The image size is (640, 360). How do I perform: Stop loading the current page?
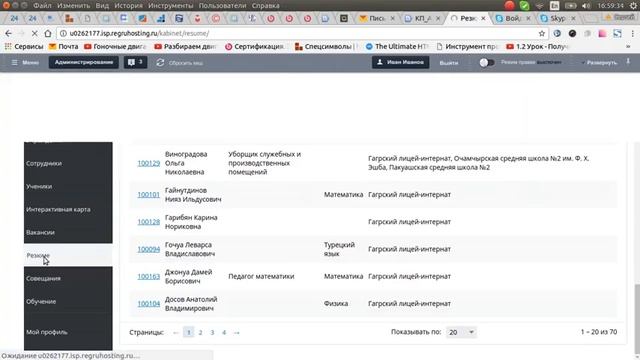pyautogui.click(x=34, y=33)
